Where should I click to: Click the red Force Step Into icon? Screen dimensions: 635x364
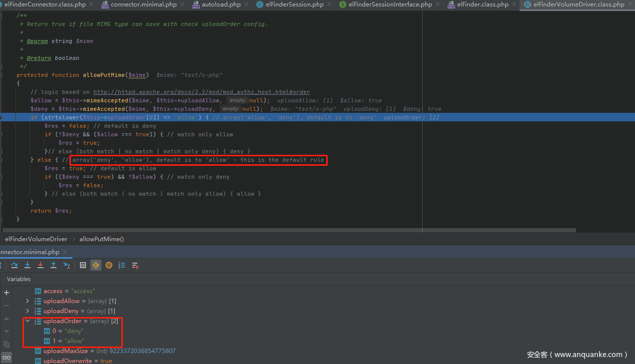click(40, 265)
